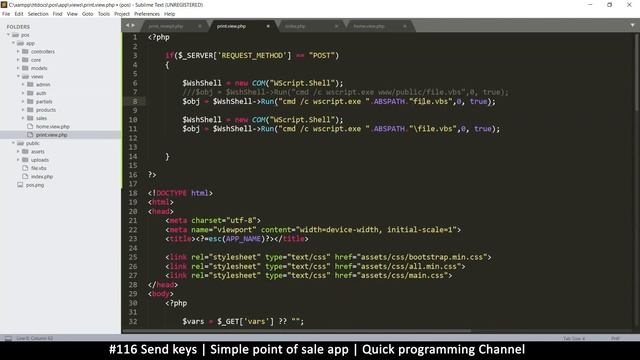Click the PHP syntax selector in status bar

[616, 338]
